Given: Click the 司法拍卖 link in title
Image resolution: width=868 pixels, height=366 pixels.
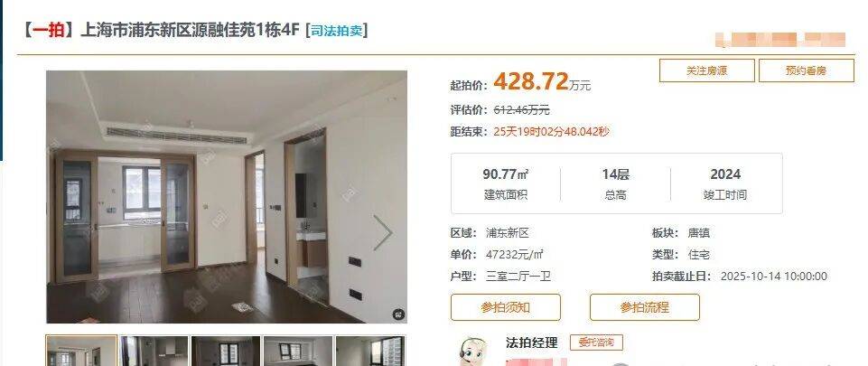Looking at the screenshot, I should pyautogui.click(x=337, y=30).
